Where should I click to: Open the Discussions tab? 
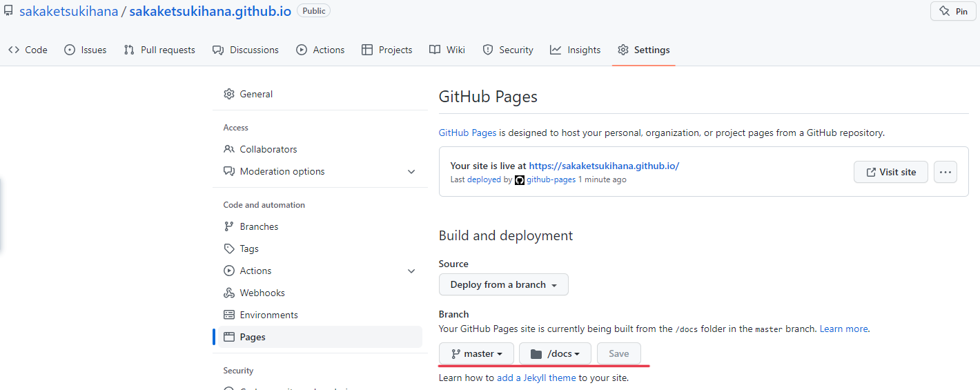(246, 50)
